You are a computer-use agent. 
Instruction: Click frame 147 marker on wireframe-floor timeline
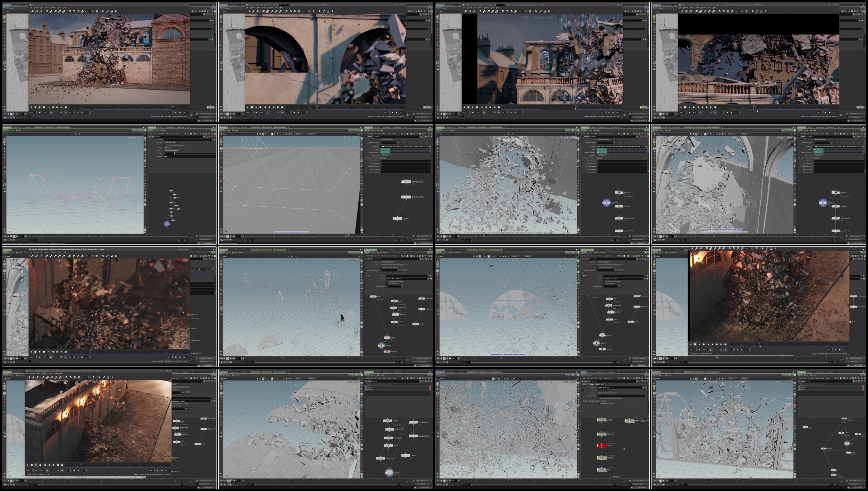(347, 235)
